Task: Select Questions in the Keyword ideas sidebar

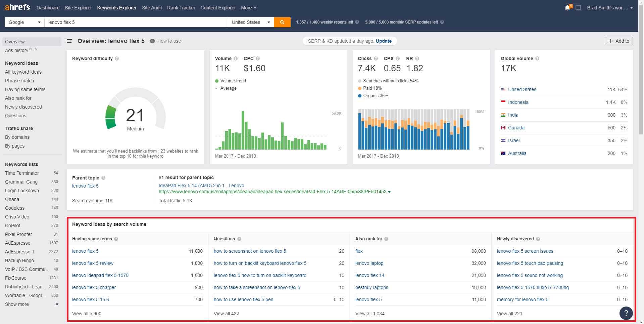Action: [x=15, y=116]
